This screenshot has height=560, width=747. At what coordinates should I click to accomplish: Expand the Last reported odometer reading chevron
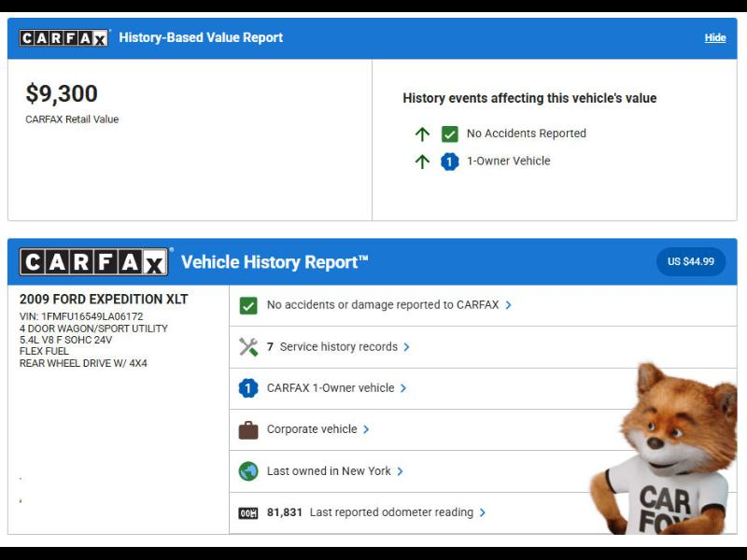point(483,512)
